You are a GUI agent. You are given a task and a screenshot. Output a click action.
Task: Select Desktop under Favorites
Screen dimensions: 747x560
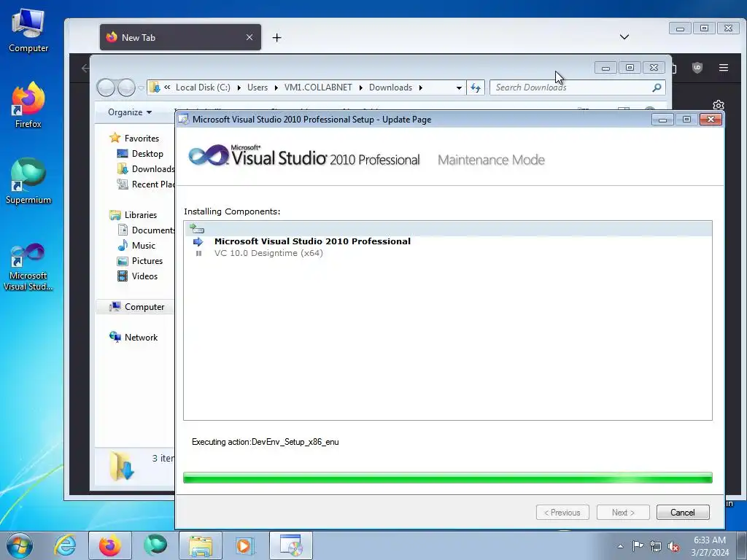coord(147,154)
